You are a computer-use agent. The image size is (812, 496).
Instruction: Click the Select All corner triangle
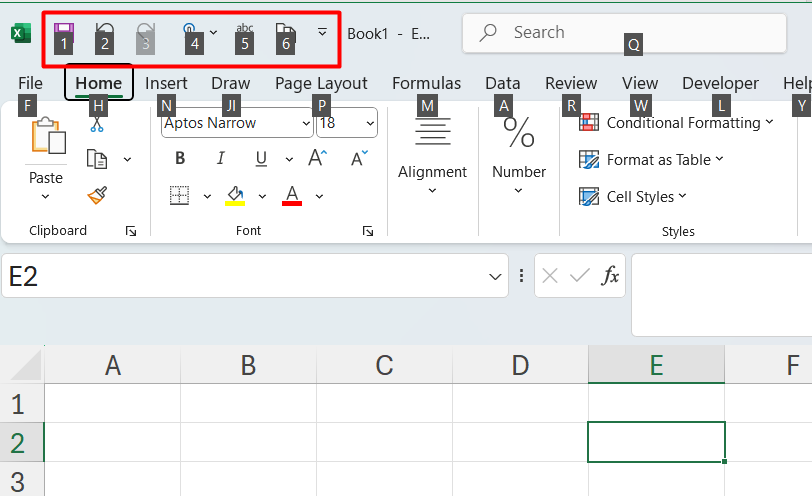pyautogui.click(x=24, y=365)
